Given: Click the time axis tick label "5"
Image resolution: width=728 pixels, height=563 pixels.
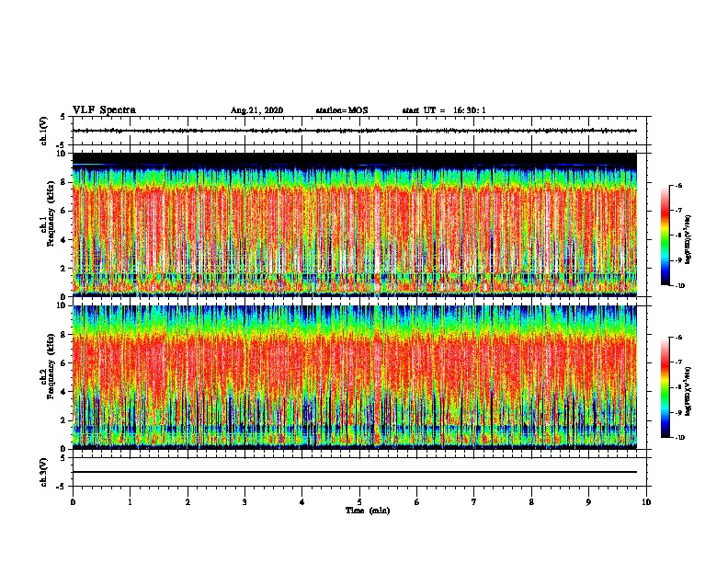Looking at the screenshot, I should (x=359, y=502).
